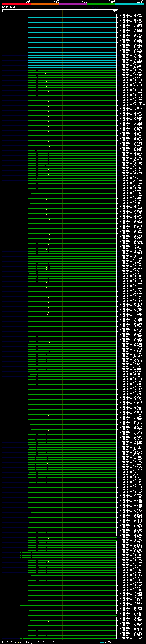Click hit label UniRef100_A4QVJ1
Image resolution: width=146 pixels, height=644 pixels.
coord(131,623)
